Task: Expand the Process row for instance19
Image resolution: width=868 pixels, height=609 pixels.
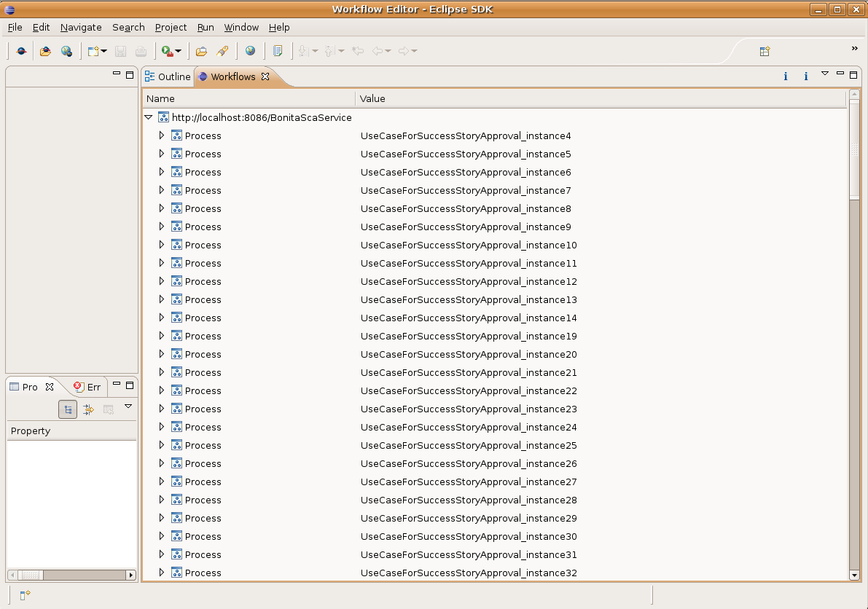Action: click(x=162, y=336)
